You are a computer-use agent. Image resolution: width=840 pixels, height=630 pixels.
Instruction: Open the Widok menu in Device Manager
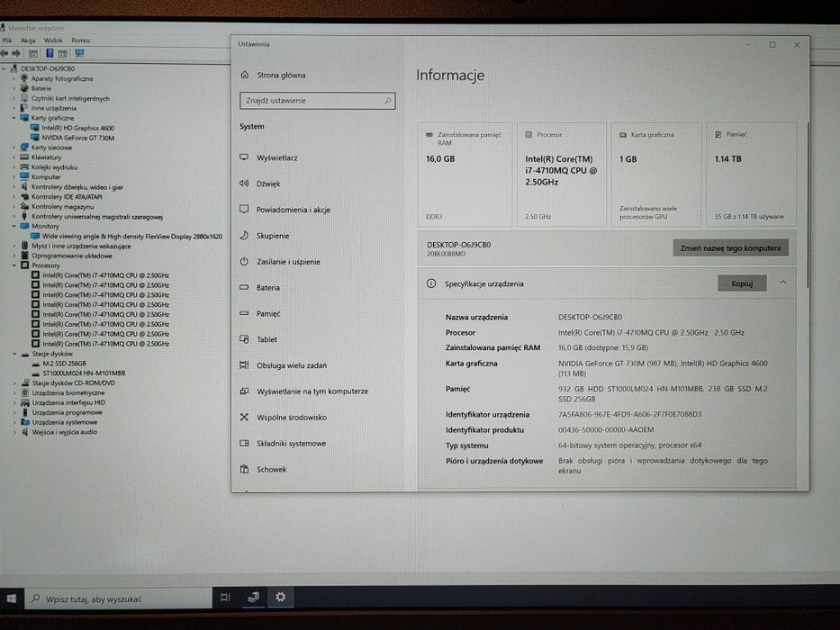tap(53, 40)
